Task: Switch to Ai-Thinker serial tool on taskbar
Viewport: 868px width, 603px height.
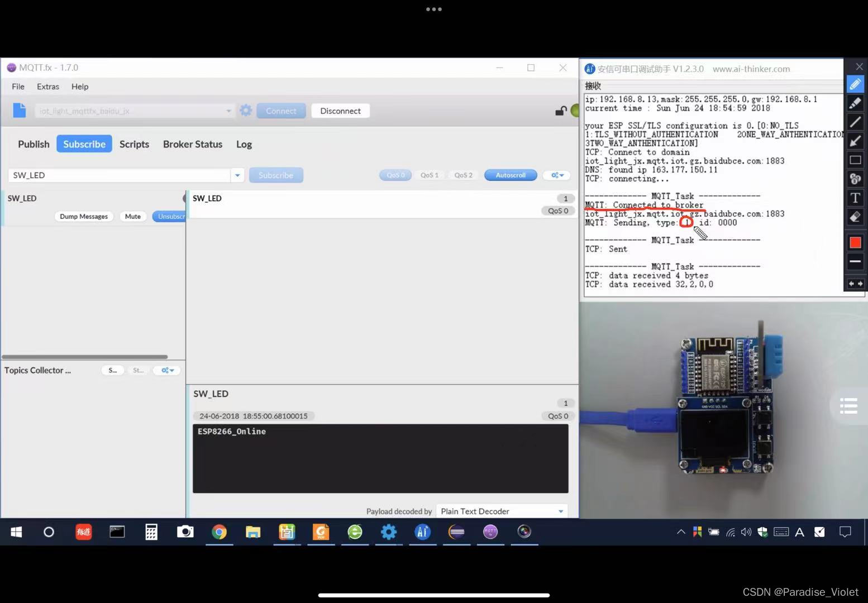Action: click(x=422, y=532)
